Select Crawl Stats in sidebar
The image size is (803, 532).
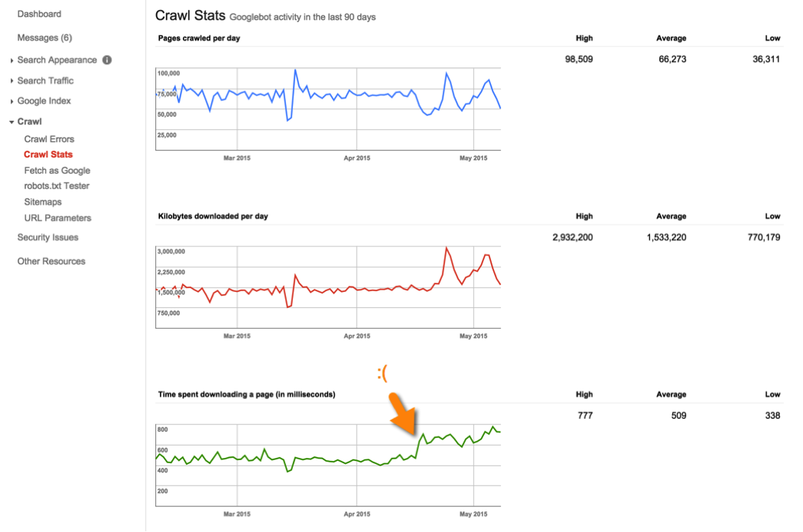tap(48, 154)
